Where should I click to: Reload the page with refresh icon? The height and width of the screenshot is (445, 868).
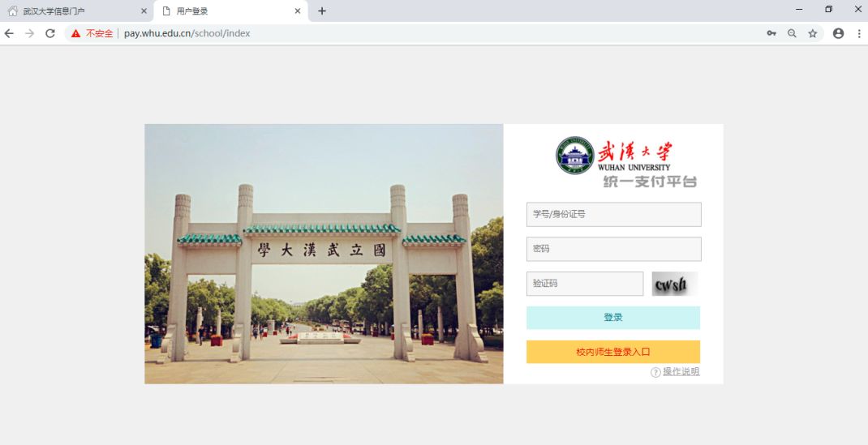tap(50, 33)
